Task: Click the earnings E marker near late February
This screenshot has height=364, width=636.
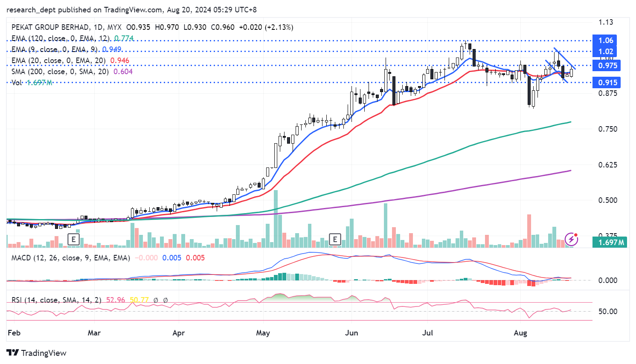Action: coord(74,239)
